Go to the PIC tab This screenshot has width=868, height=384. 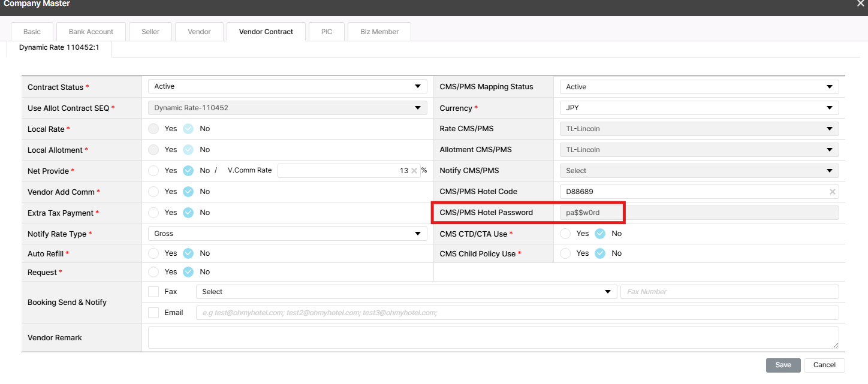pyautogui.click(x=327, y=32)
